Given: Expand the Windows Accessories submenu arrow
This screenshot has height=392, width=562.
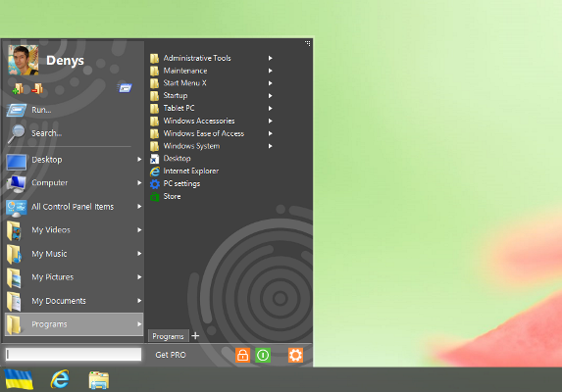Looking at the screenshot, I should (x=271, y=121).
